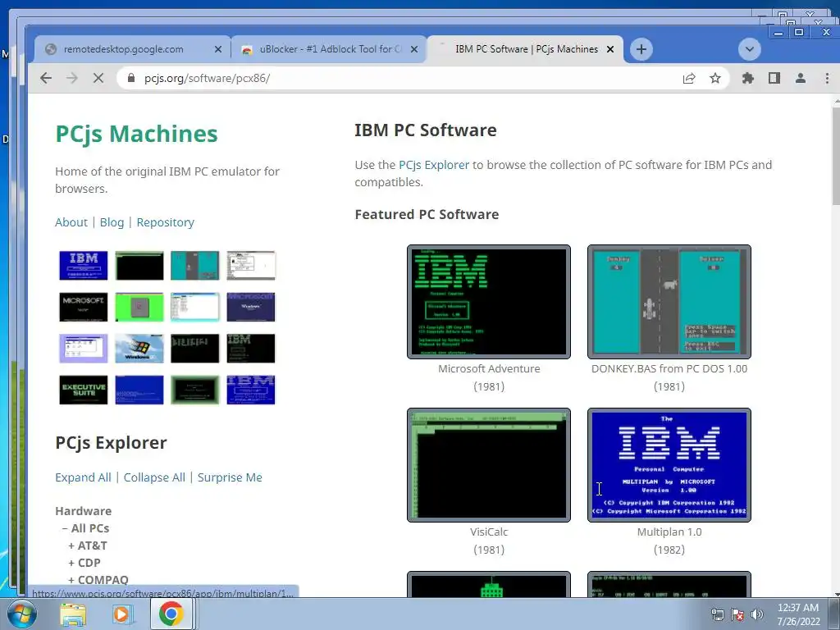
Task: Open EXECUTIVE SUITE sidebar thumbnail
Action: 84,390
